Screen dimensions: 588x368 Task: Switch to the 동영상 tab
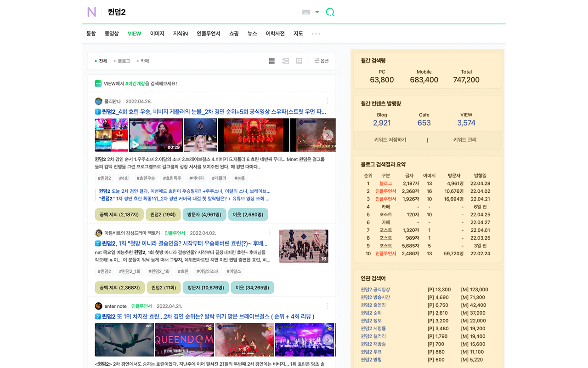tap(112, 34)
